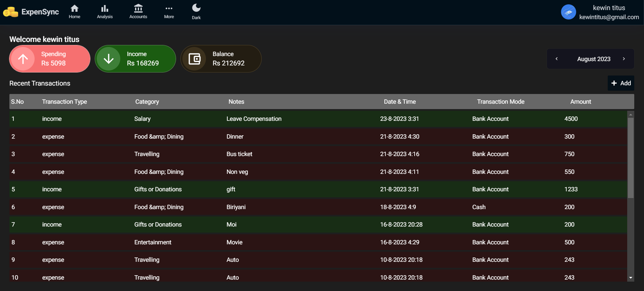Select the Bus ticket note
Viewport: 644px width, 291px height.
click(x=239, y=154)
